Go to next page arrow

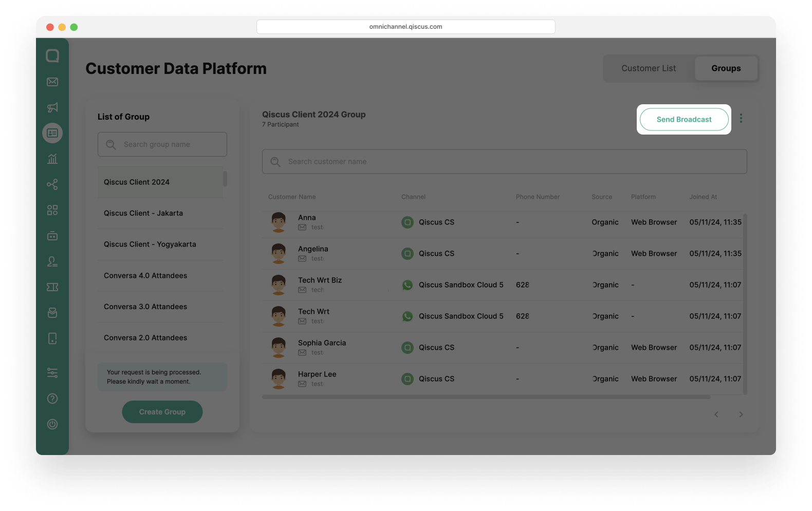coord(741,414)
